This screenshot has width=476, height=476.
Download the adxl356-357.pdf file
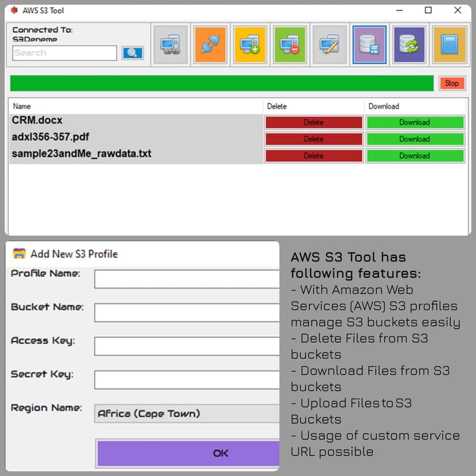click(415, 139)
